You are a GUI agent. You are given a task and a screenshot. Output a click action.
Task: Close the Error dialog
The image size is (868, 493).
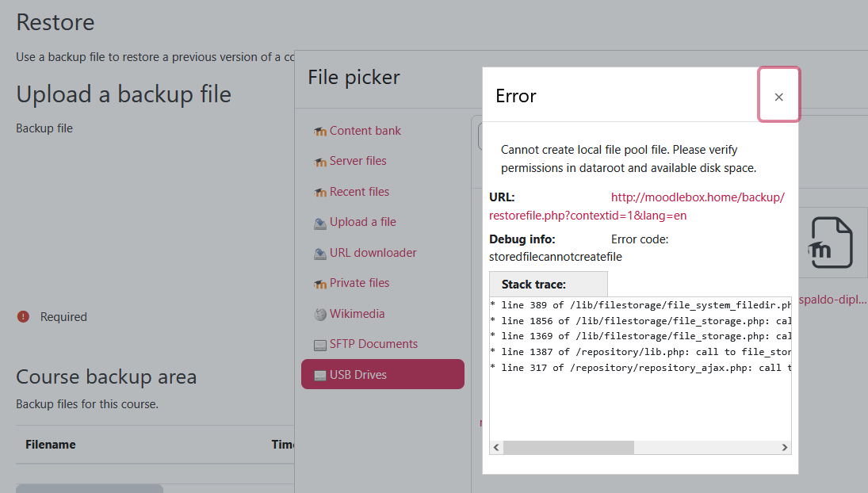(778, 96)
